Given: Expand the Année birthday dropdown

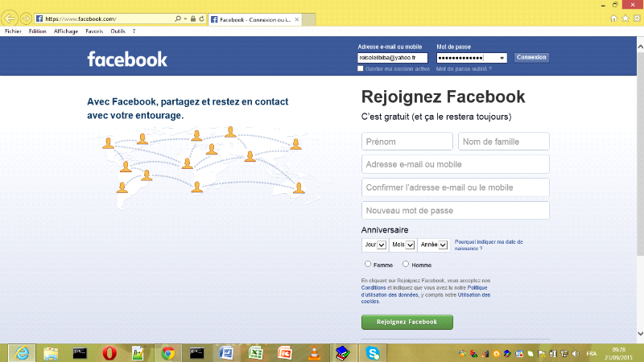Looking at the screenshot, I should (432, 245).
